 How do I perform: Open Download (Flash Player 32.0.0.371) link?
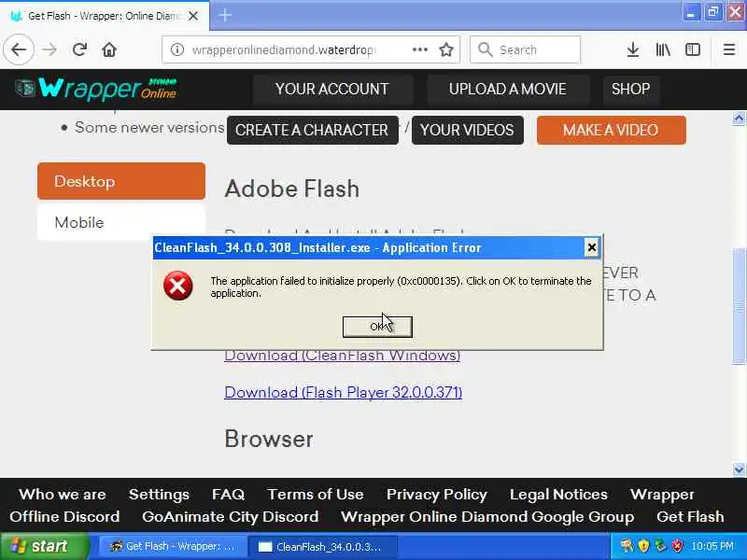343,392
